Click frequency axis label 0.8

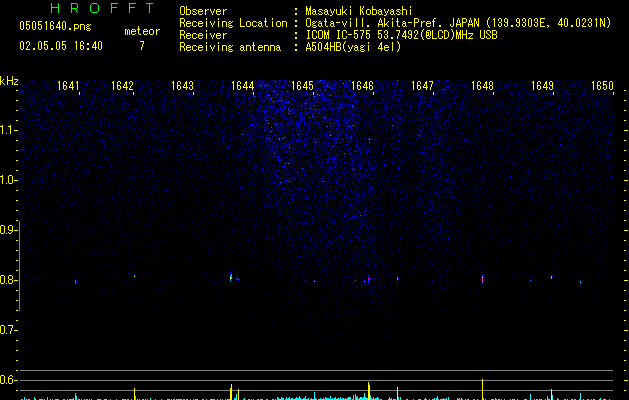click(x=8, y=280)
